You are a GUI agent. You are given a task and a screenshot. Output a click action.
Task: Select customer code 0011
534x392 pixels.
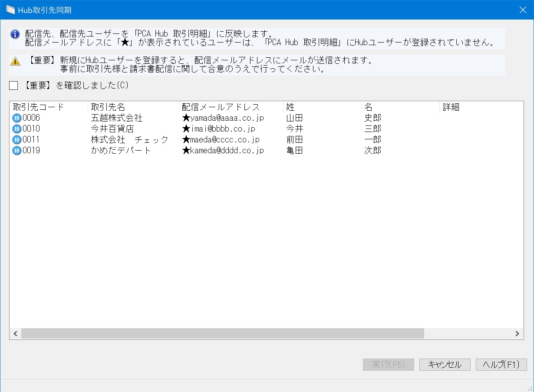31,140
